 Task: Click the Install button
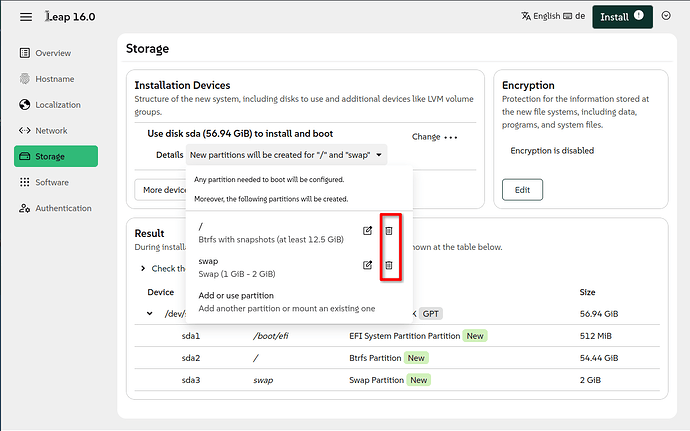[x=622, y=17]
